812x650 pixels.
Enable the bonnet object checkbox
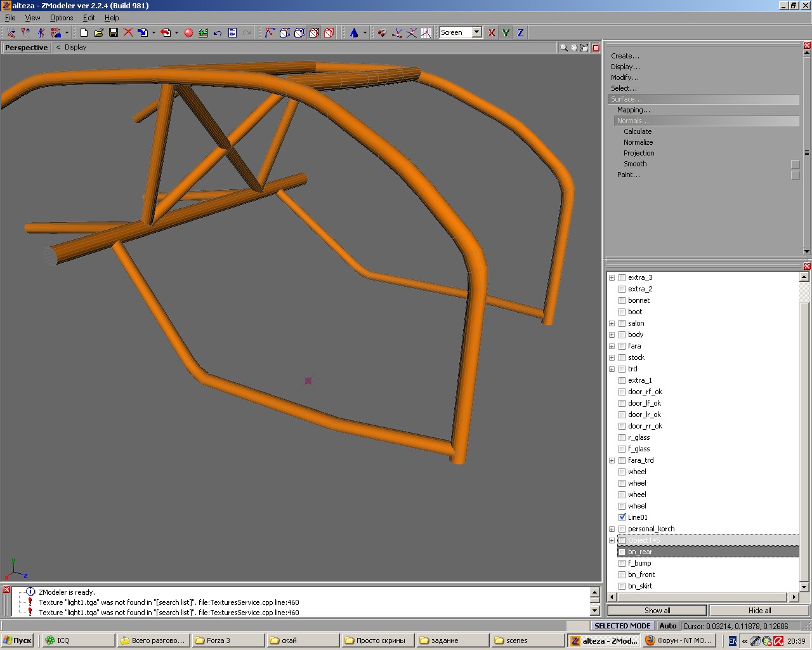622,300
